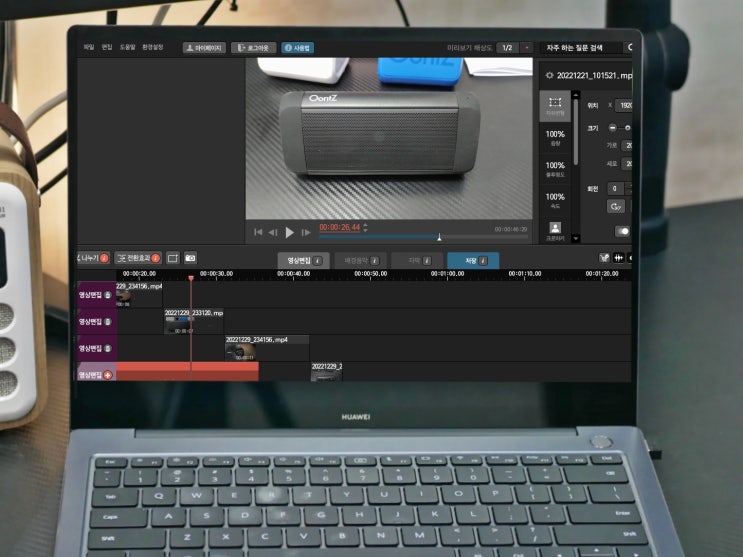Click the rotate clockwise button
743x557 pixels.
tap(616, 207)
